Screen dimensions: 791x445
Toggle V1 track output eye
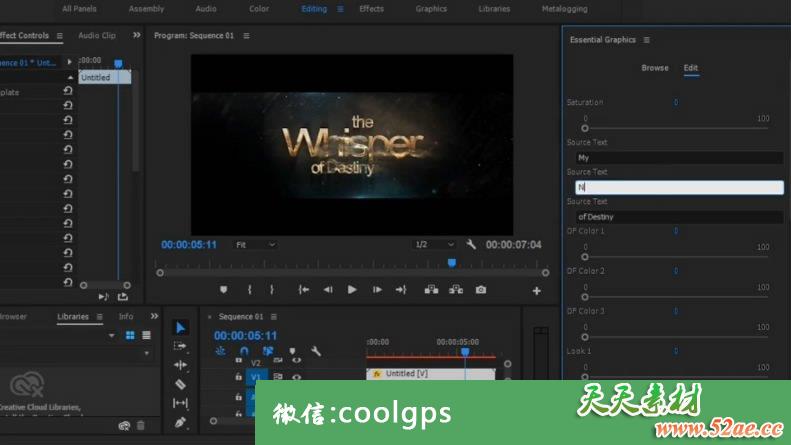[296, 377]
